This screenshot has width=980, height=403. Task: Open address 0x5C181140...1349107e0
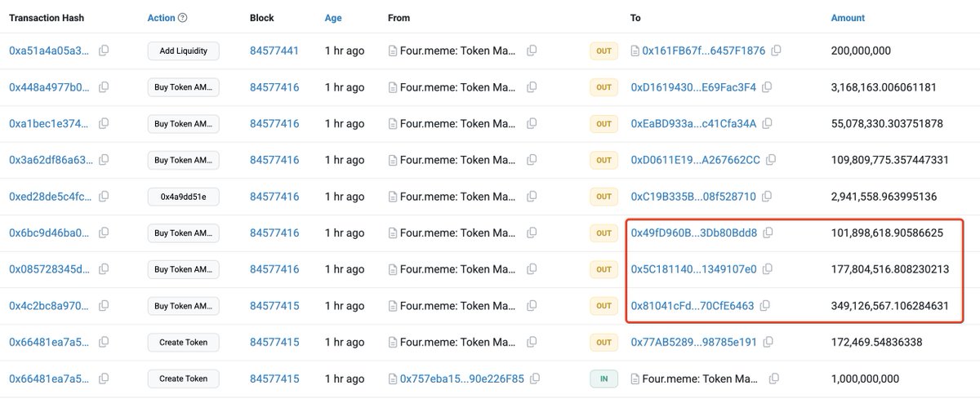693,269
